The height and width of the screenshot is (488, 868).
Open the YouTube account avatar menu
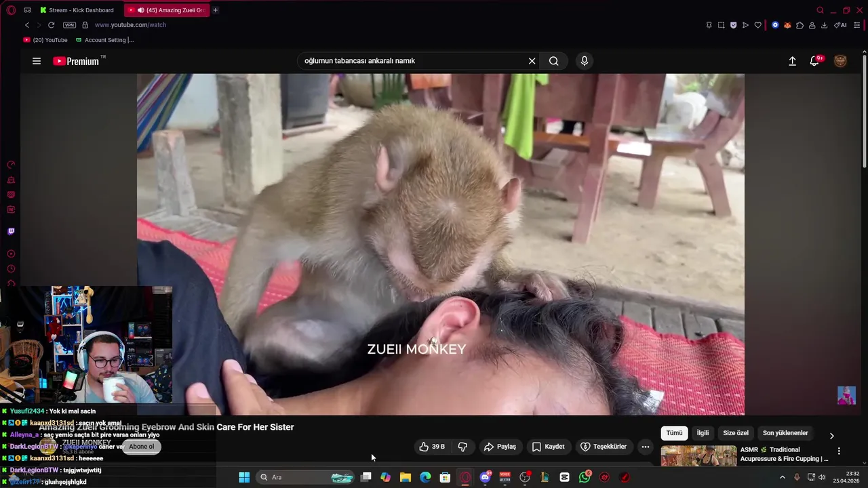[x=840, y=61]
